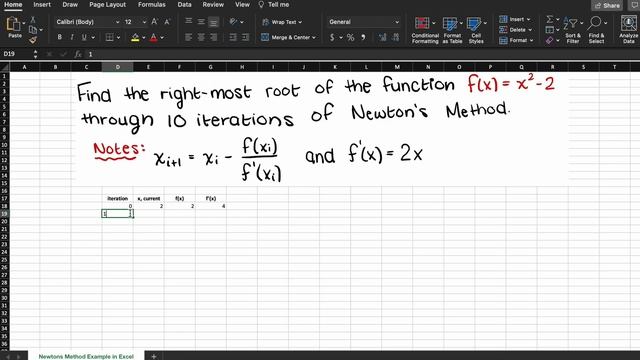Click the Tell me search box
This screenshot has width=640, height=360.
[x=274, y=4]
